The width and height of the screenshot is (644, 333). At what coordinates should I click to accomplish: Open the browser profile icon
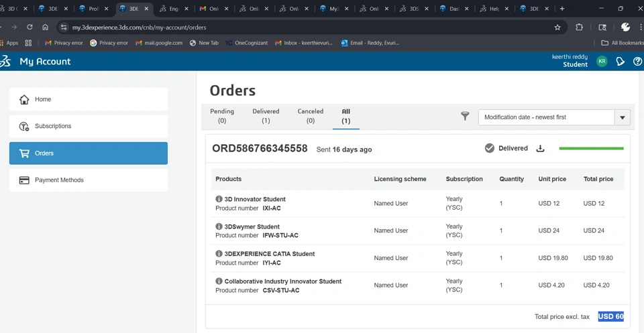[625, 27]
